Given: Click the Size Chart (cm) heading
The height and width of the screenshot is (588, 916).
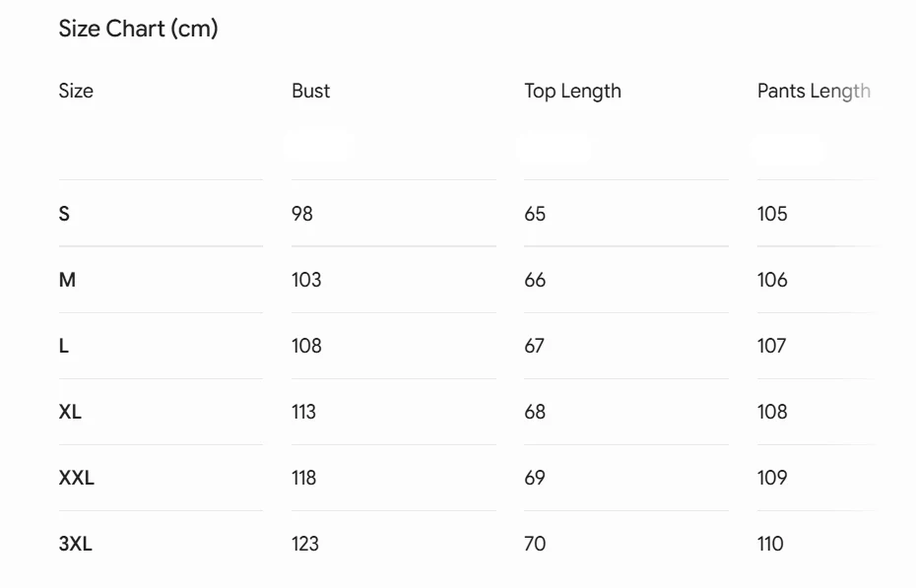Looking at the screenshot, I should pyautogui.click(x=139, y=29).
